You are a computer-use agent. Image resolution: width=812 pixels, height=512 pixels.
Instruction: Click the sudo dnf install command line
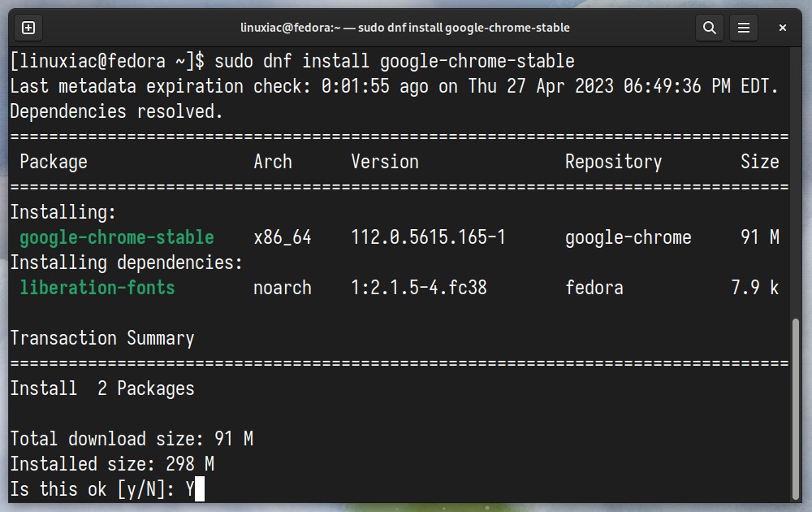click(292, 61)
